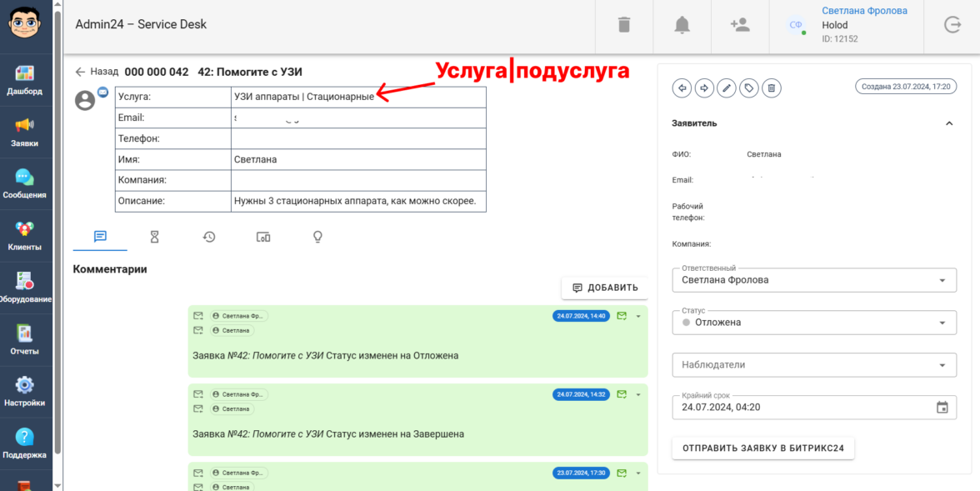The image size is (980, 491).
Task: Log out with the exit icon
Action: [x=952, y=25]
